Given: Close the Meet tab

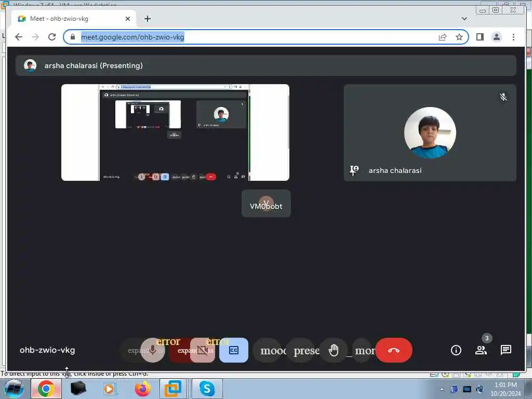Looking at the screenshot, I should click(x=128, y=19).
